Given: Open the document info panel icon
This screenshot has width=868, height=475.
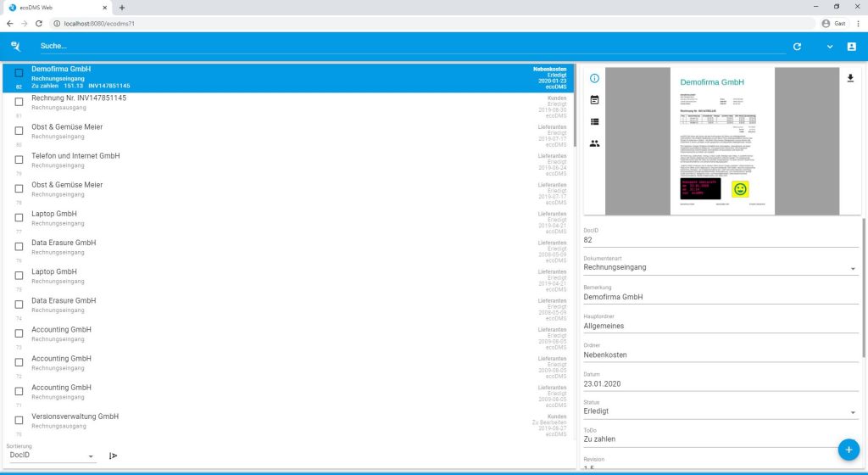Looking at the screenshot, I should pyautogui.click(x=594, y=78).
